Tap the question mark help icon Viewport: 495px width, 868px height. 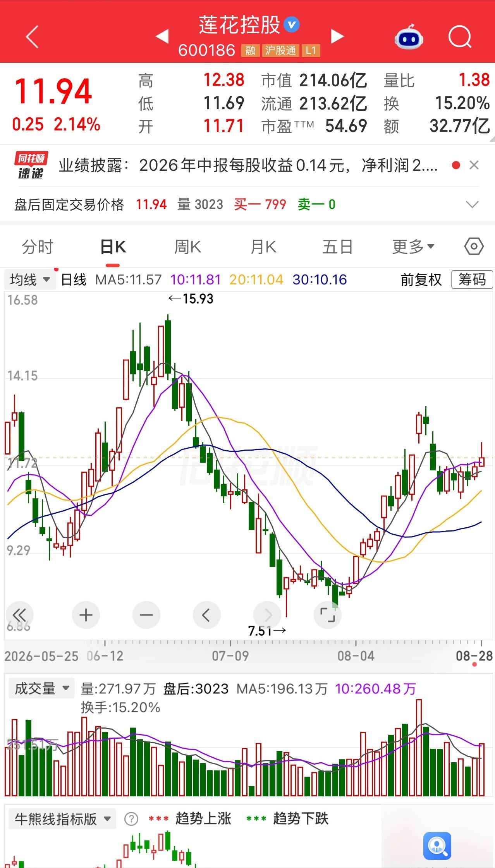pos(131,819)
